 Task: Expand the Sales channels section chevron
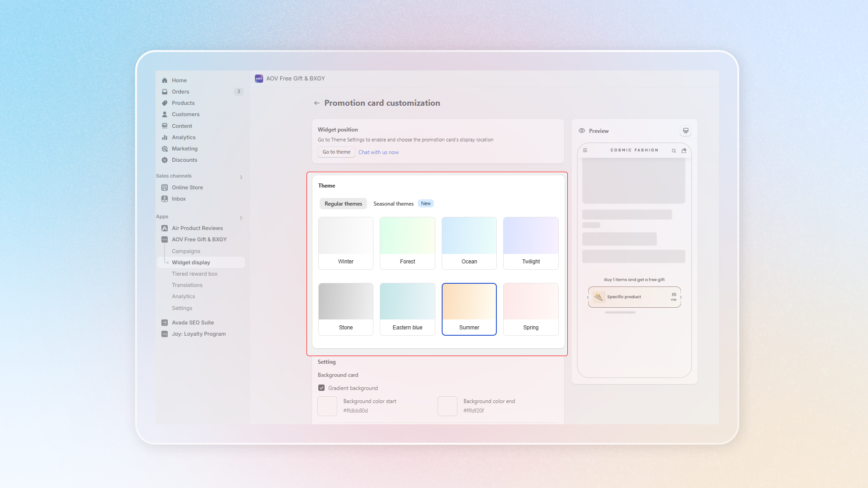coord(241,177)
